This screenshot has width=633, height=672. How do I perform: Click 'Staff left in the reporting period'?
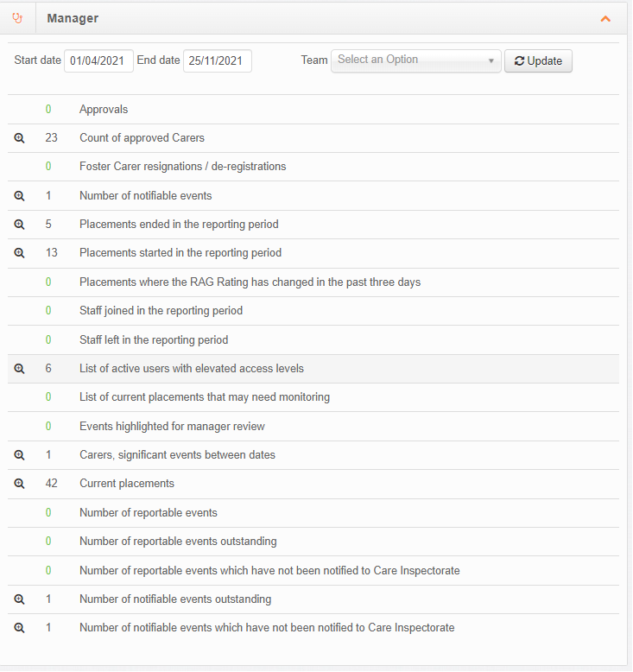pos(154,339)
